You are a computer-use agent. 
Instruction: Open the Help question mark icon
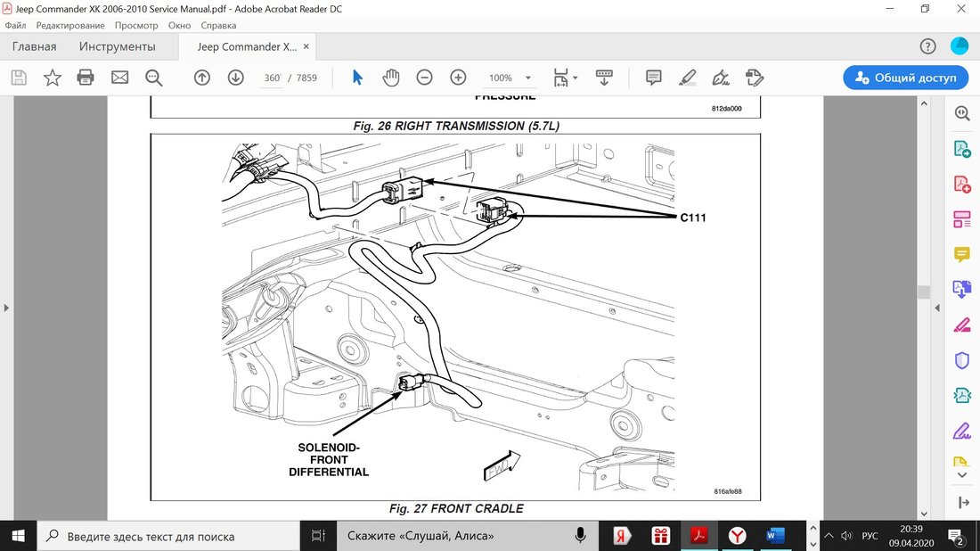click(x=928, y=46)
